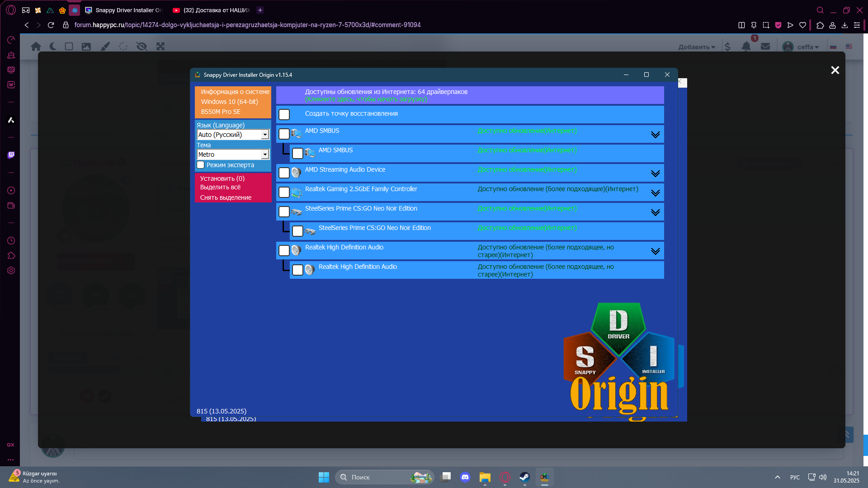This screenshot has height=488, width=868.
Task: Tick the Realtek Gaming 2.5GbE Family Controller checkbox
Action: tap(284, 192)
